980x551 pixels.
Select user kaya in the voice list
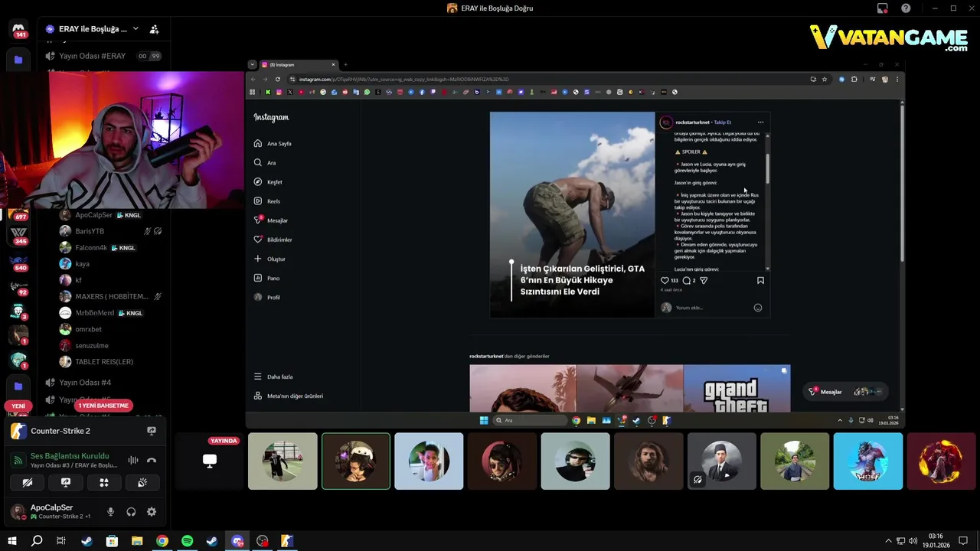[82, 264]
